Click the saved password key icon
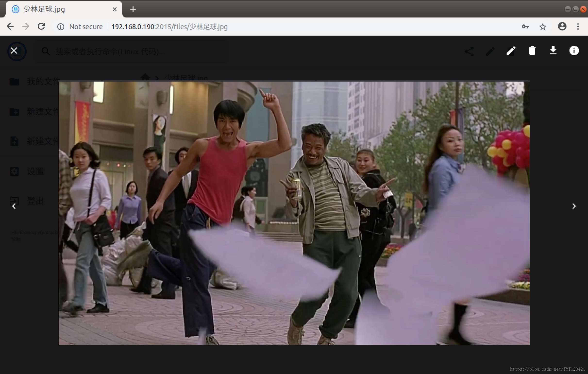The image size is (588, 374). coord(525,27)
